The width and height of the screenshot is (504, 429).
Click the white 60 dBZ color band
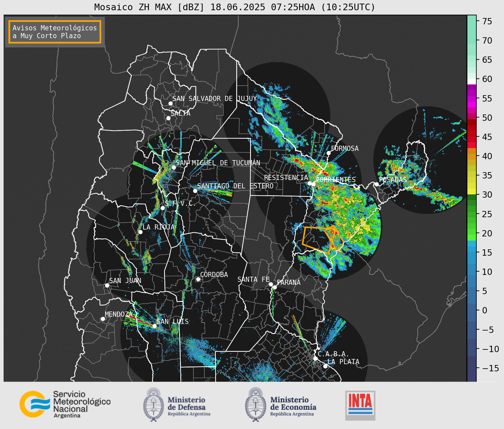tap(472, 81)
